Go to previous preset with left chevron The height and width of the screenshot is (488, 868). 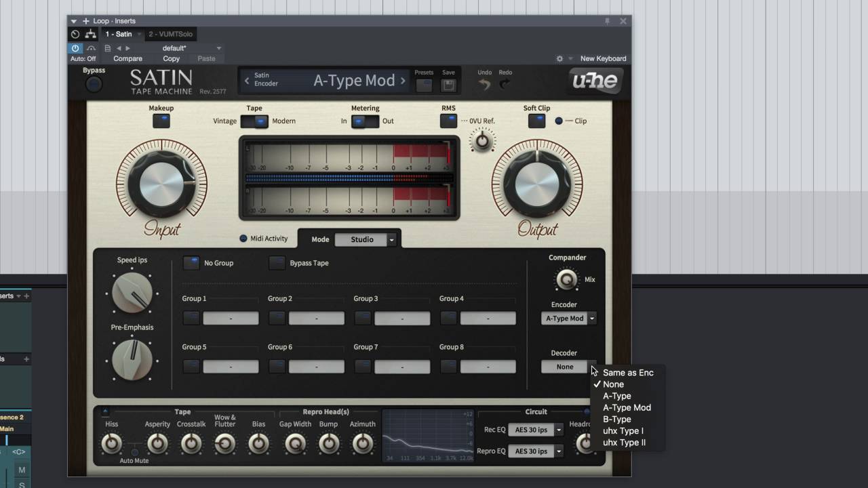[x=247, y=81]
